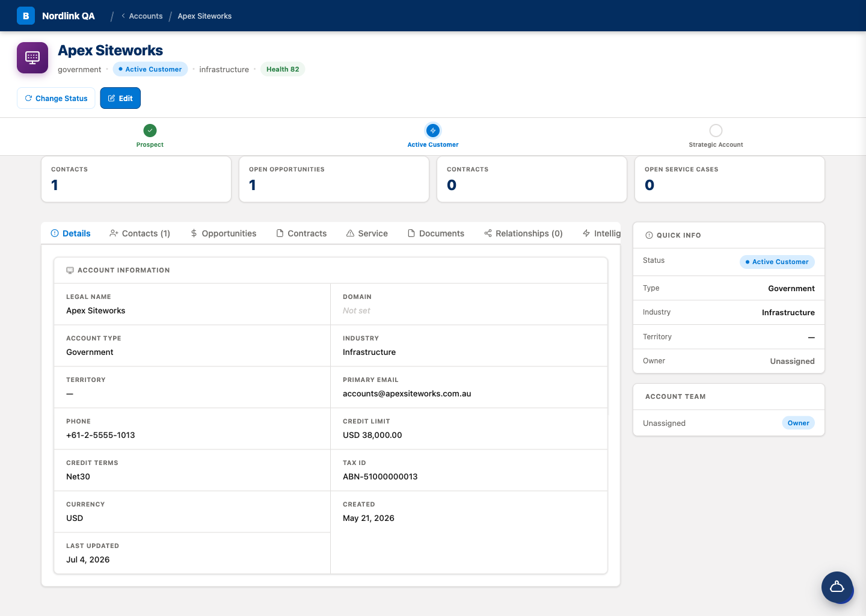Image resolution: width=866 pixels, height=616 pixels.
Task: Click the Active Customer stage circle icon
Action: coord(433,131)
